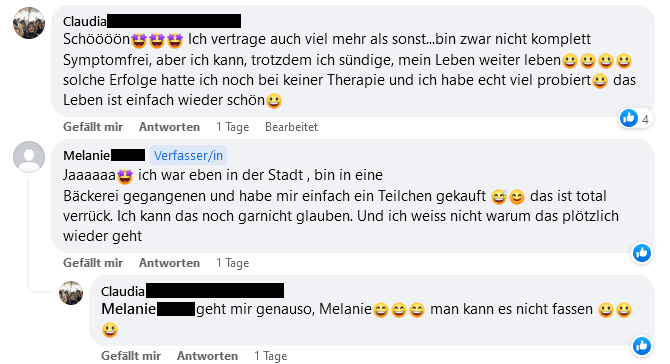Click Gefällt mir under Claudia's nested reply
Screen dimensions: 670x364
click(131, 356)
